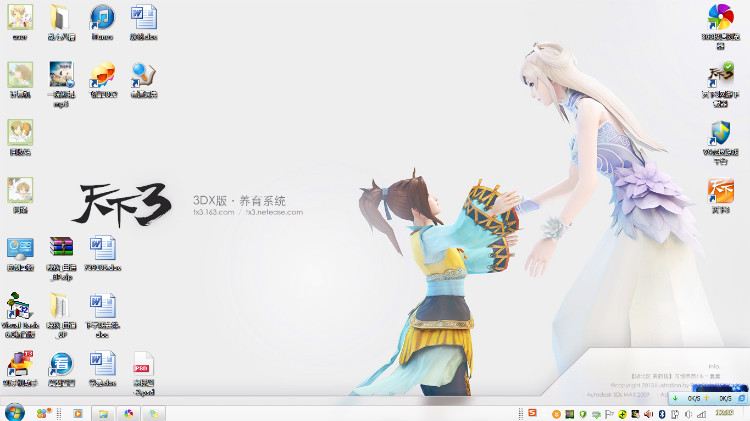Click the orange circular tray icon
750x421 pixels.
click(x=556, y=414)
